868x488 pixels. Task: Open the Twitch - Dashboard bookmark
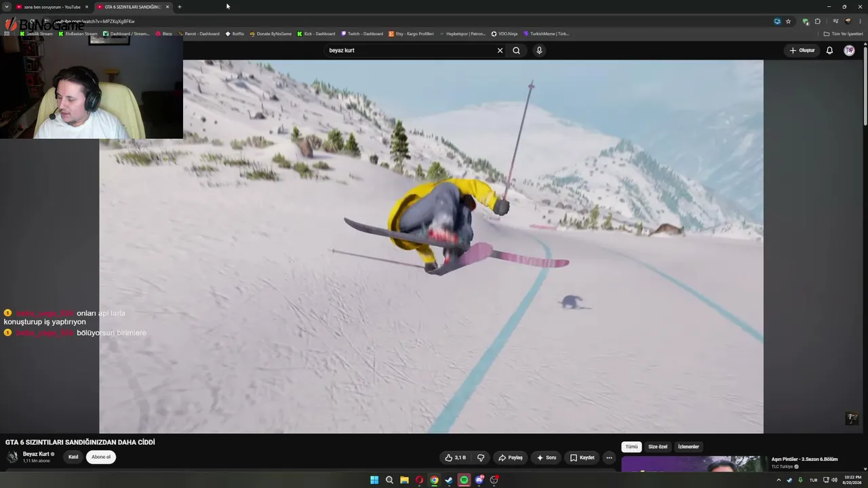pyautogui.click(x=362, y=33)
